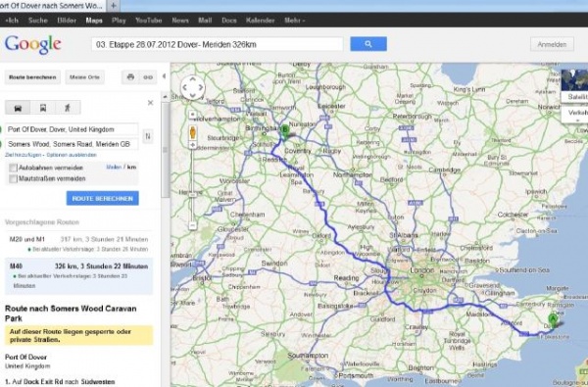Select the car driving mode icon

(18, 108)
